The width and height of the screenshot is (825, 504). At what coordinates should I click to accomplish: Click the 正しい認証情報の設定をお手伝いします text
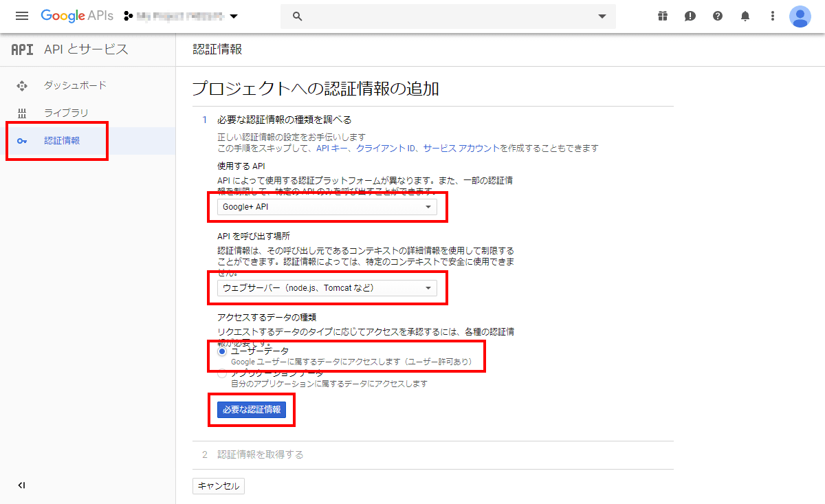pyautogui.click(x=291, y=138)
